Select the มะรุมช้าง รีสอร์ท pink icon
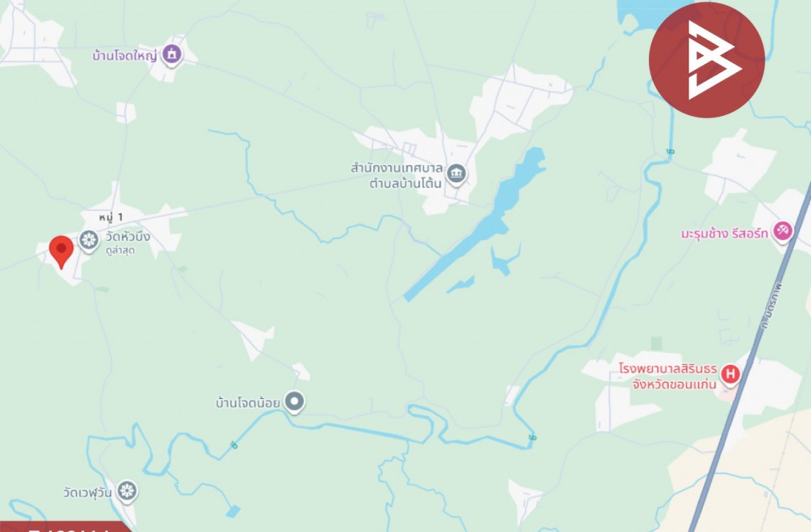The width and height of the screenshot is (811, 532). [782, 230]
